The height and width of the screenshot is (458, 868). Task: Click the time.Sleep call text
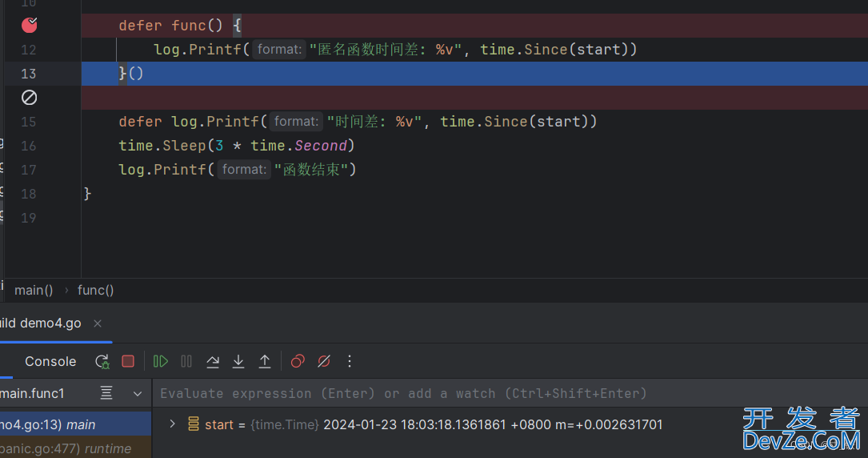162,146
